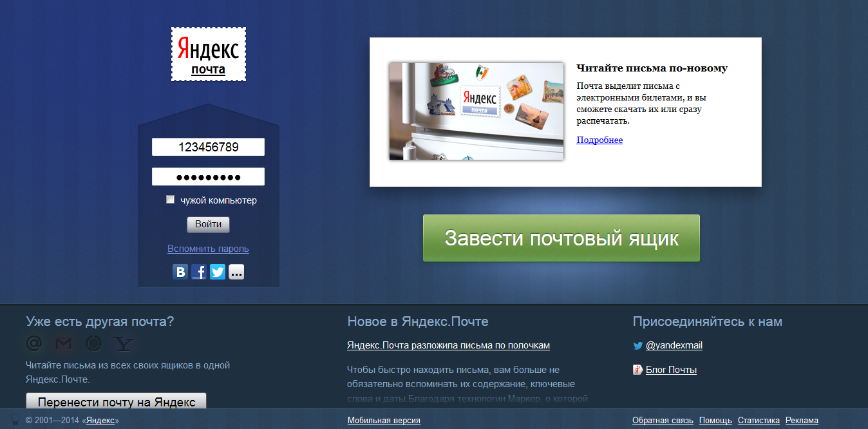Click Перенести почту на Яндекс button

[x=117, y=402]
